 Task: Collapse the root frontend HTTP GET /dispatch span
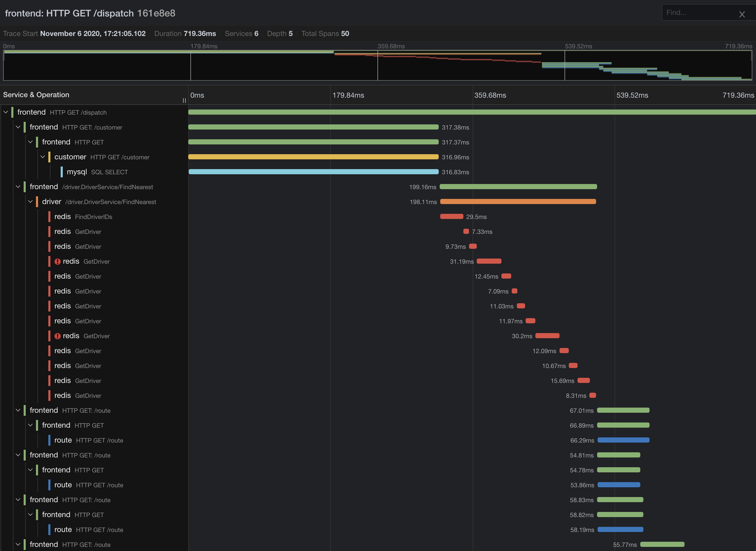(6, 112)
